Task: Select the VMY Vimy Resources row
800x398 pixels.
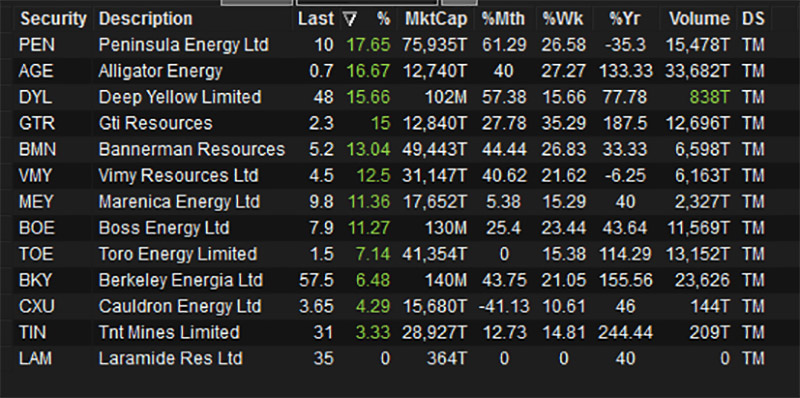Action: click(392, 176)
